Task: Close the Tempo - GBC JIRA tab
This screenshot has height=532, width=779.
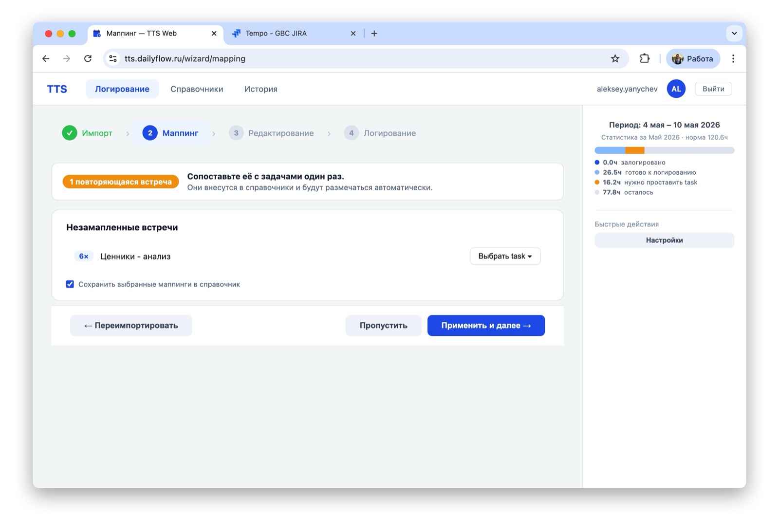Action: pos(353,34)
